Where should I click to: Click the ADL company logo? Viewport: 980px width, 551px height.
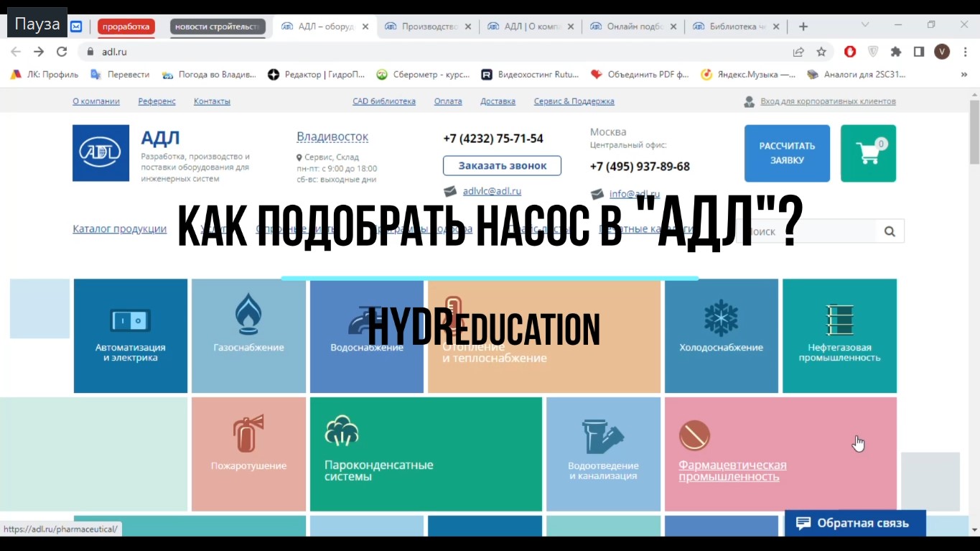pyautogui.click(x=101, y=153)
